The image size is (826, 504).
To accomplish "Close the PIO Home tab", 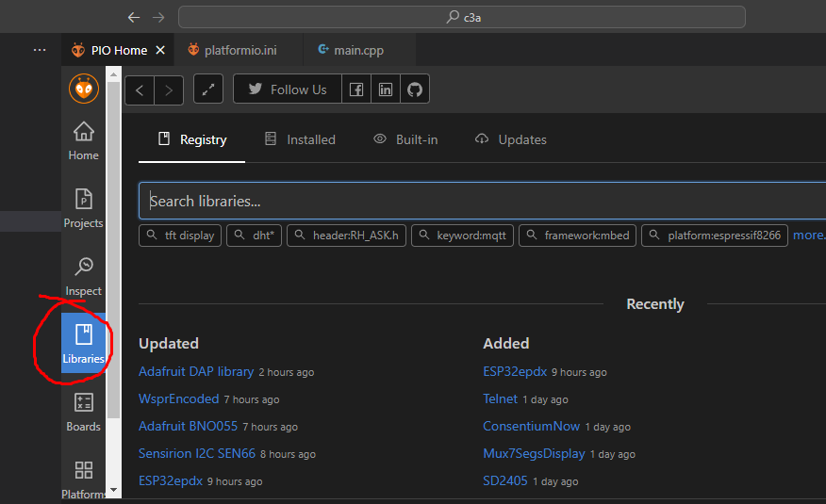I will [160, 50].
